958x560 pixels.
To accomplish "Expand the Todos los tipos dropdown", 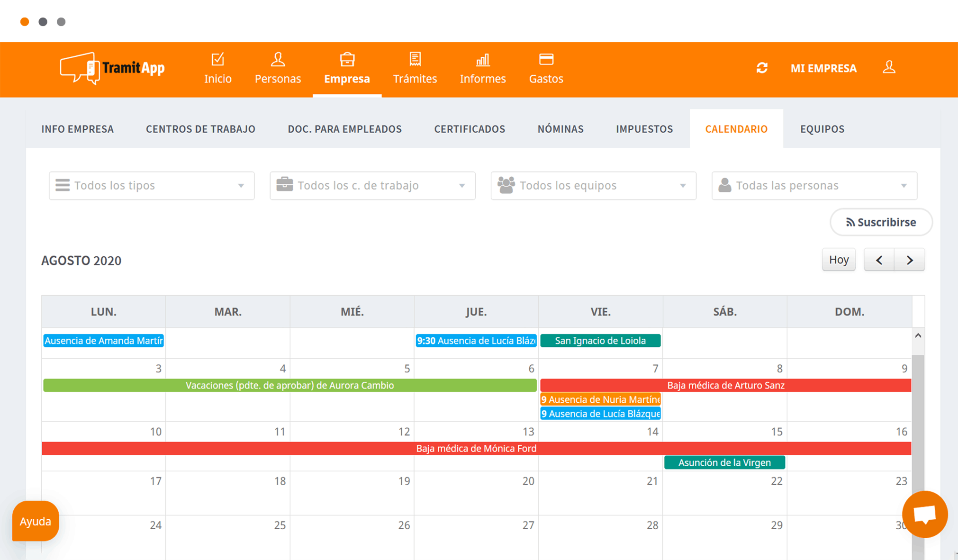I will coord(152,185).
